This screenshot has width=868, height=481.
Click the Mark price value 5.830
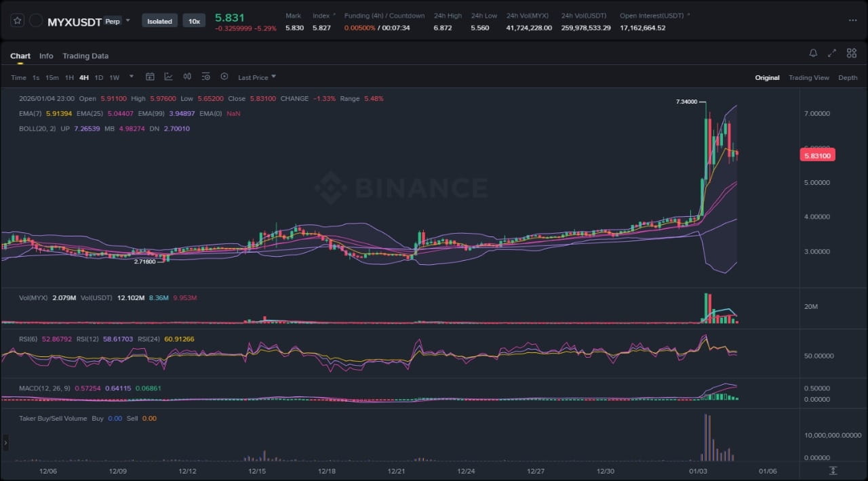294,28
